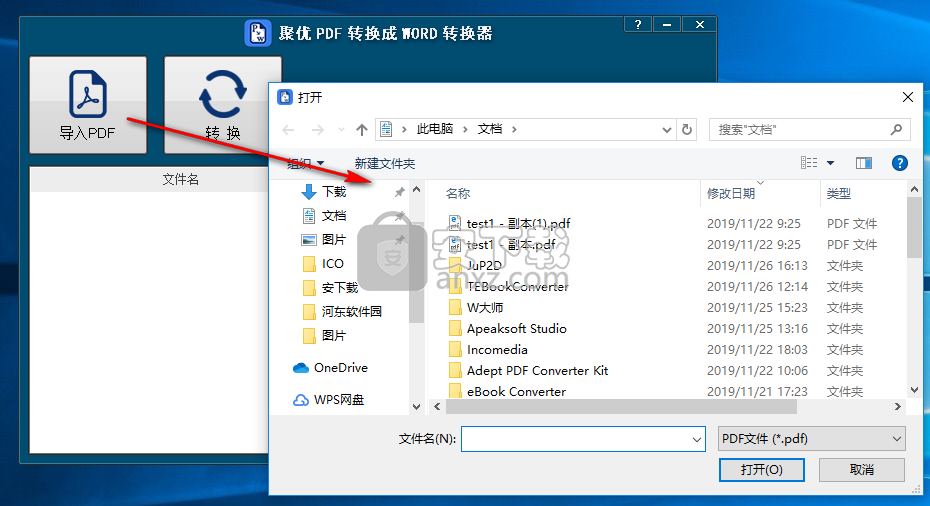Screen dimensions: 930x506
Task: Toggle the preview pane icon
Action: click(864, 163)
